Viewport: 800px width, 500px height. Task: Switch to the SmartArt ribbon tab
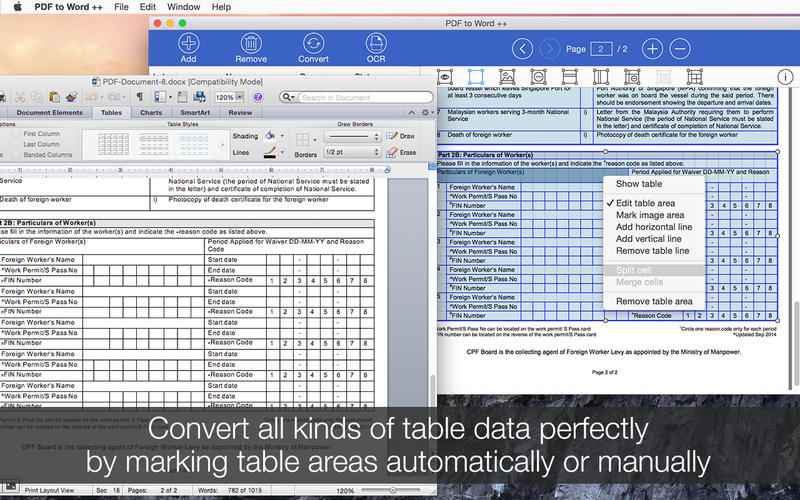(x=194, y=113)
